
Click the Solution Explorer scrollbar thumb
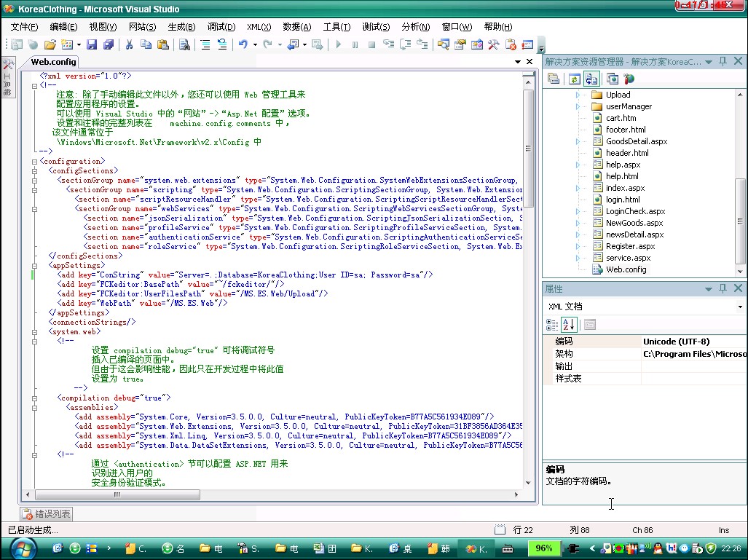[740, 221]
